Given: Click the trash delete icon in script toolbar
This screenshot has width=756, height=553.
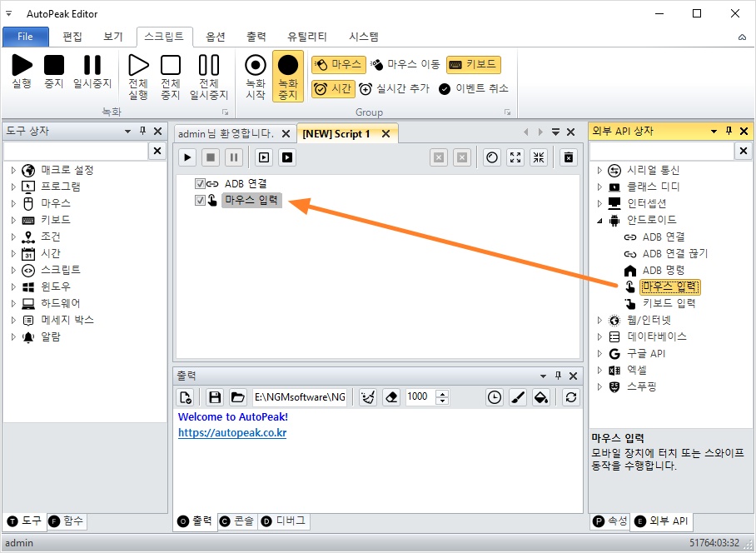Looking at the screenshot, I should pos(569,157).
